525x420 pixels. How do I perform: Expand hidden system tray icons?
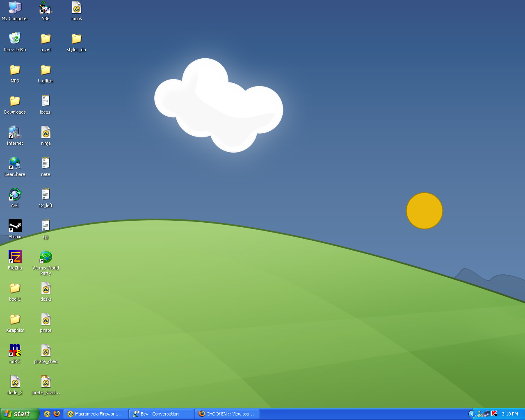click(472, 414)
